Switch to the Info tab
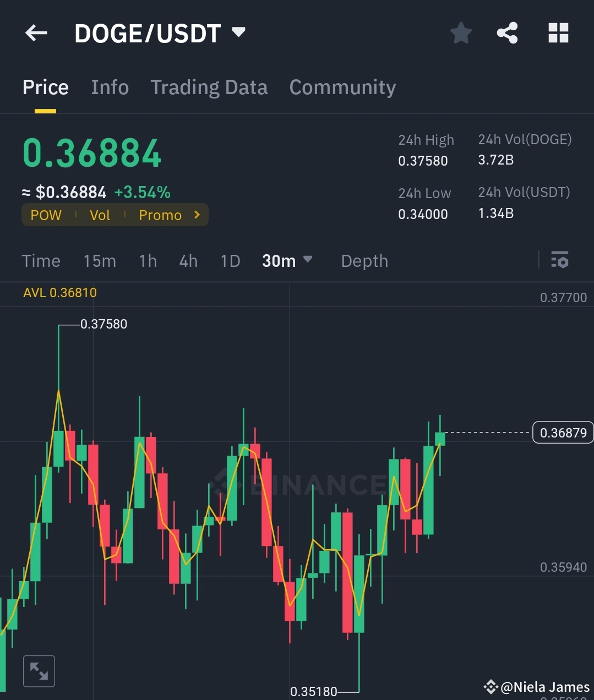 (x=110, y=87)
